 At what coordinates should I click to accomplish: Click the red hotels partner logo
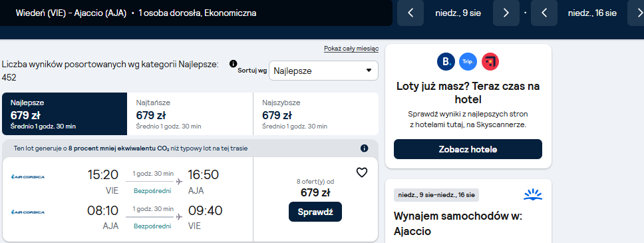point(490,62)
